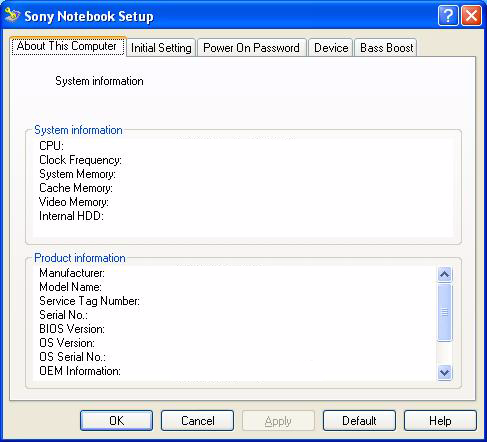Image resolution: width=487 pixels, height=442 pixels.
Task: Select the Video Memory: line
Action: pyautogui.click(x=74, y=202)
